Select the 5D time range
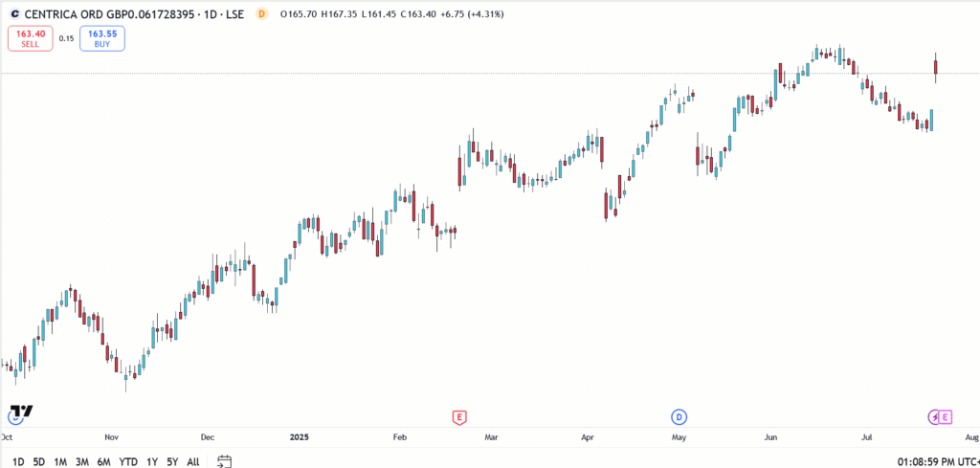Image resolution: width=980 pixels, height=468 pixels. pos(39,461)
